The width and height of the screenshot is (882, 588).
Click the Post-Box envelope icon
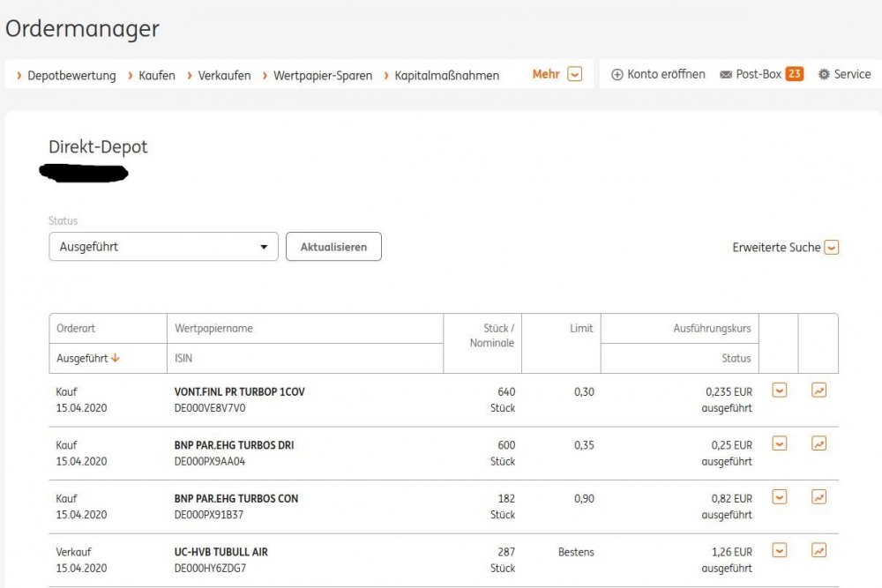click(726, 75)
